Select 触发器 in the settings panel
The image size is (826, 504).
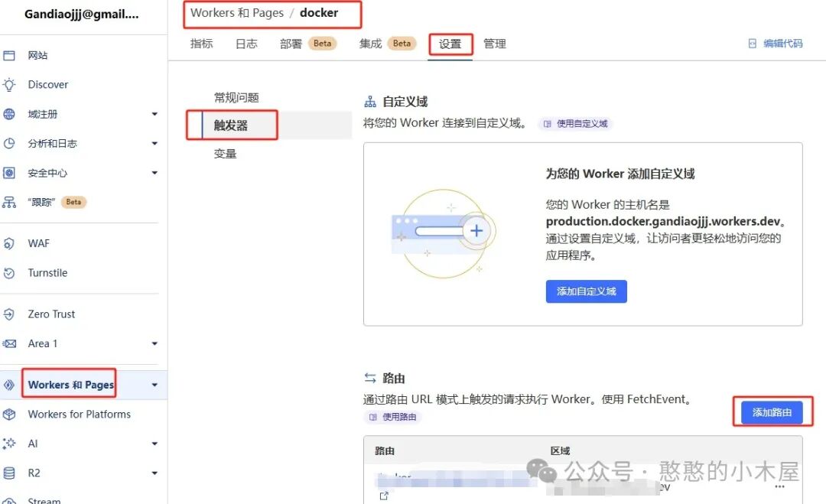pos(231,125)
